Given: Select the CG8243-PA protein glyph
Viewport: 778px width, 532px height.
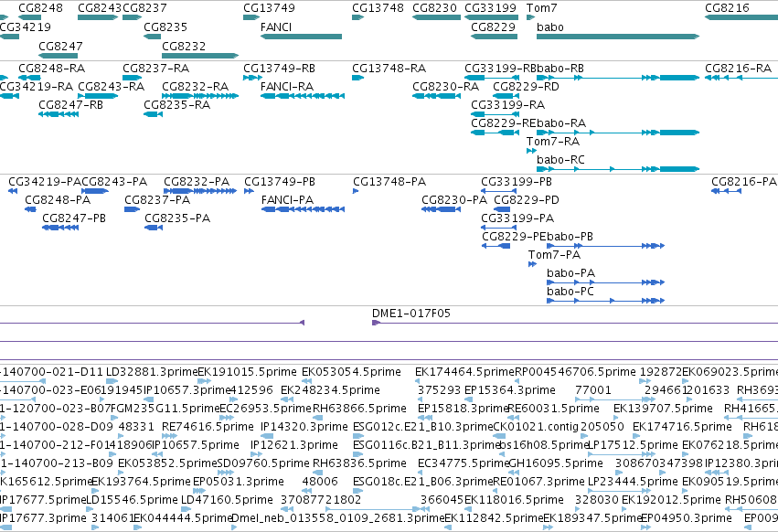Looking at the screenshot, I should [95, 191].
